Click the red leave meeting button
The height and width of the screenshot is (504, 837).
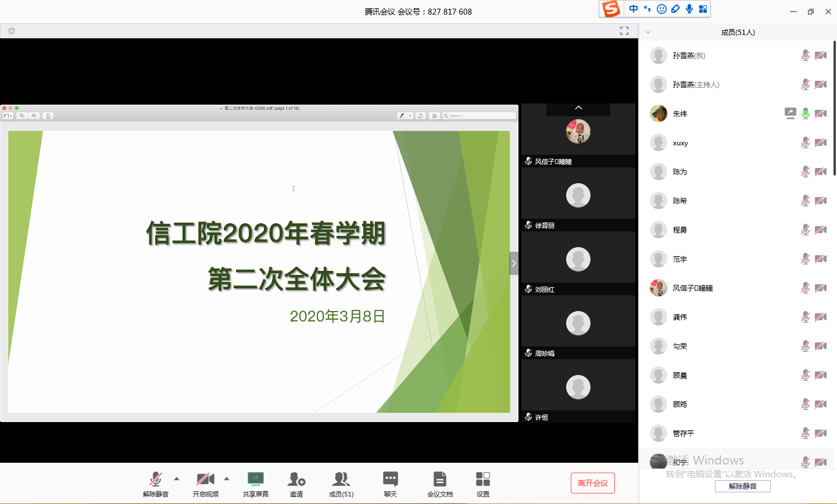592,483
